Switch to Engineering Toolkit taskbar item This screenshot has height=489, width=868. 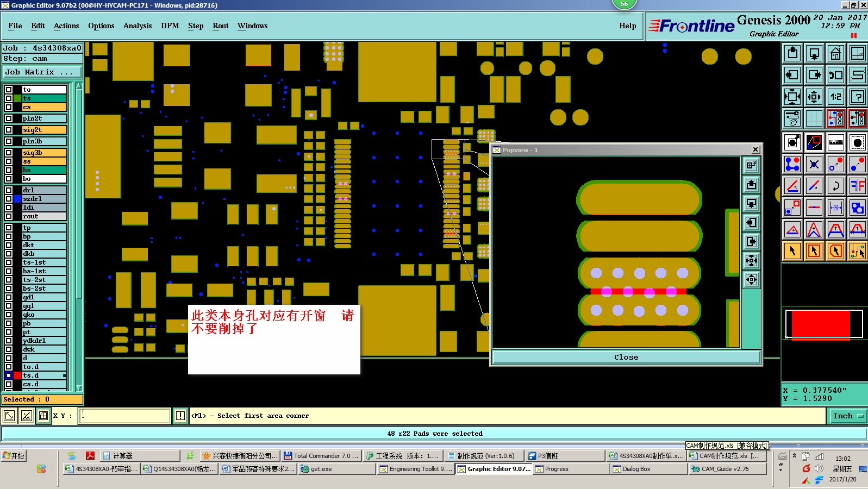click(415, 469)
